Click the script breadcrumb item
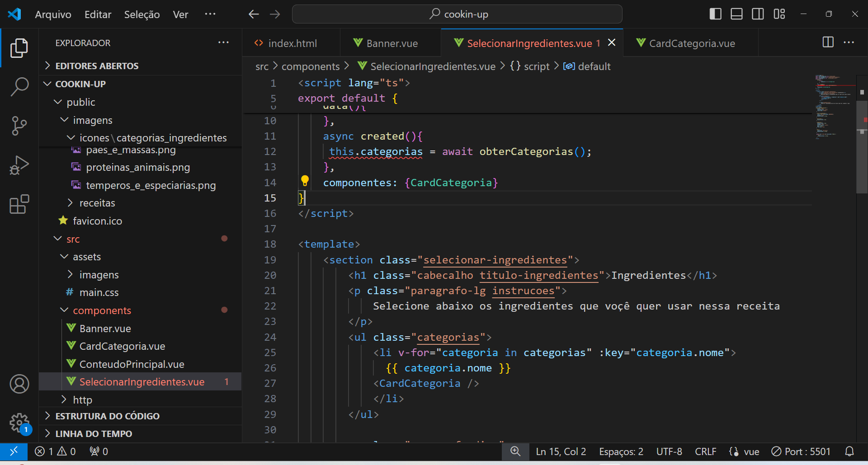The height and width of the screenshot is (465, 868). tap(530, 66)
